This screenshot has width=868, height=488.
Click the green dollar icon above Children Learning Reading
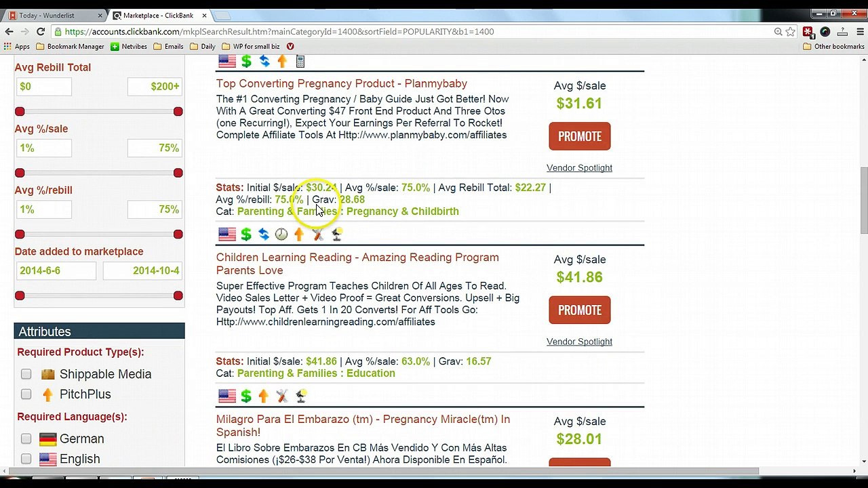point(246,235)
